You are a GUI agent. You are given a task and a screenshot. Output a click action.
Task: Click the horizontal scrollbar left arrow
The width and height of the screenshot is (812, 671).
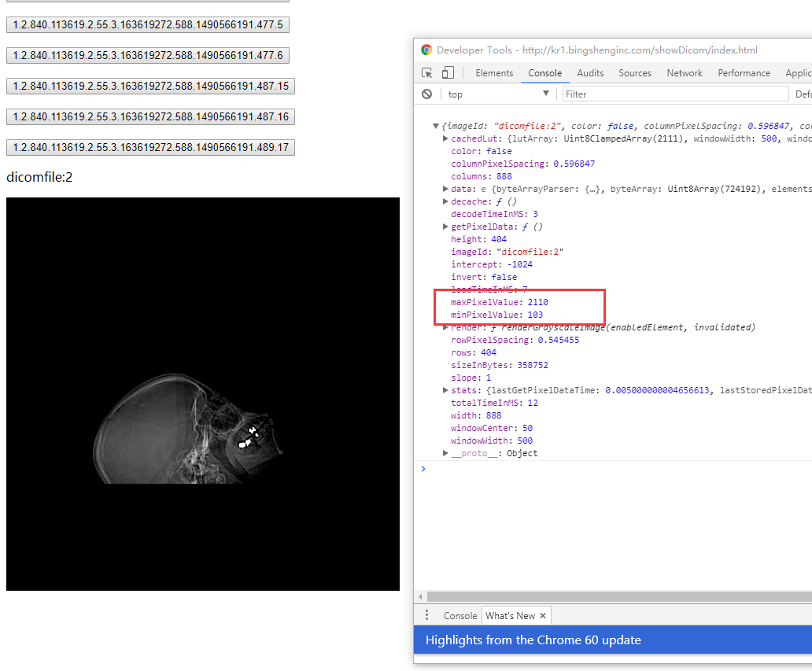(419, 597)
